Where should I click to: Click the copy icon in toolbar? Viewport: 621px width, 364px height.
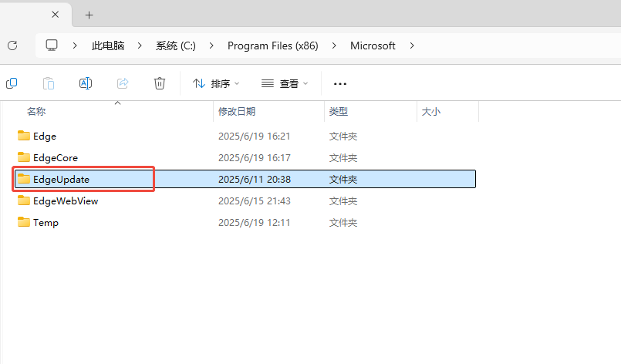click(12, 83)
